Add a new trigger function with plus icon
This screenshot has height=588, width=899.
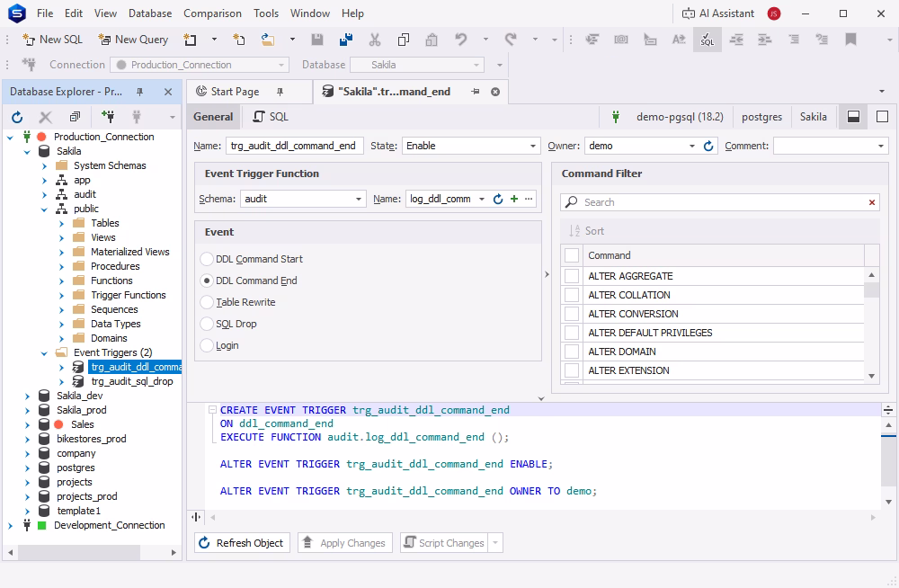(513, 199)
